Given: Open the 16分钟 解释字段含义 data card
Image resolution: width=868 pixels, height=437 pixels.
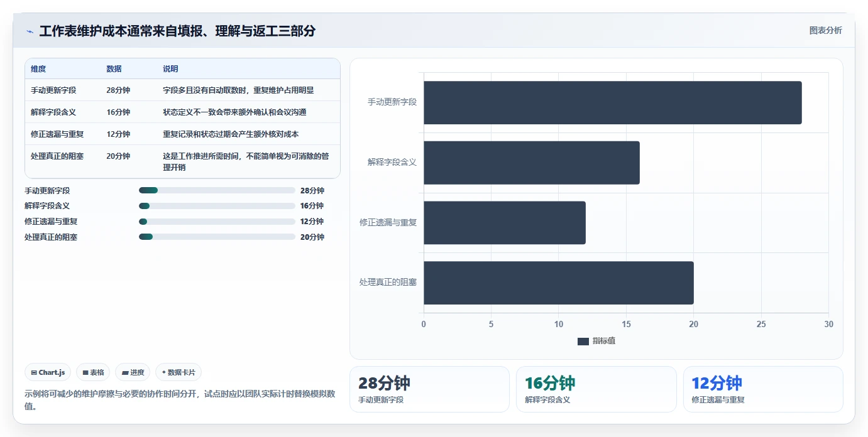Looking at the screenshot, I should [596, 389].
